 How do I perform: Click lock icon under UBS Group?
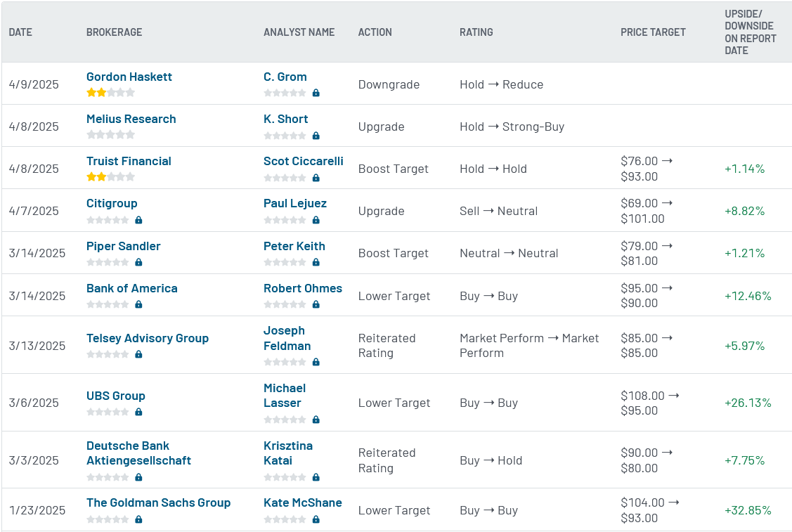(x=138, y=412)
